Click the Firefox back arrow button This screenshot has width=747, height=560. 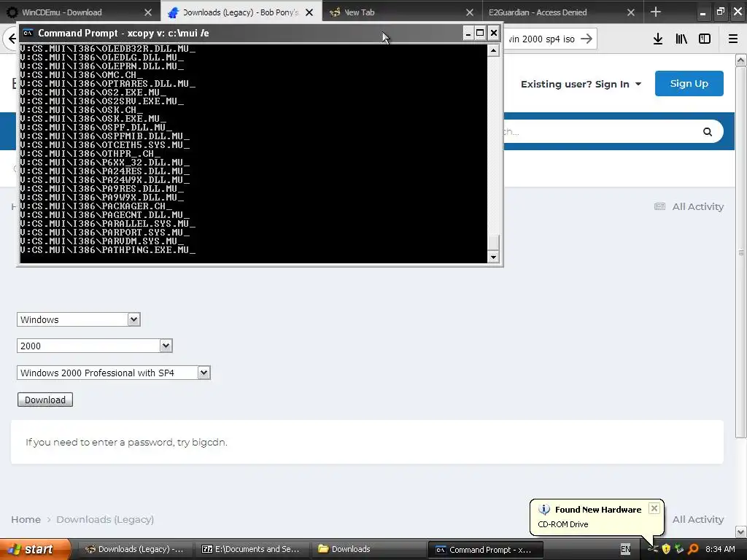10,39
